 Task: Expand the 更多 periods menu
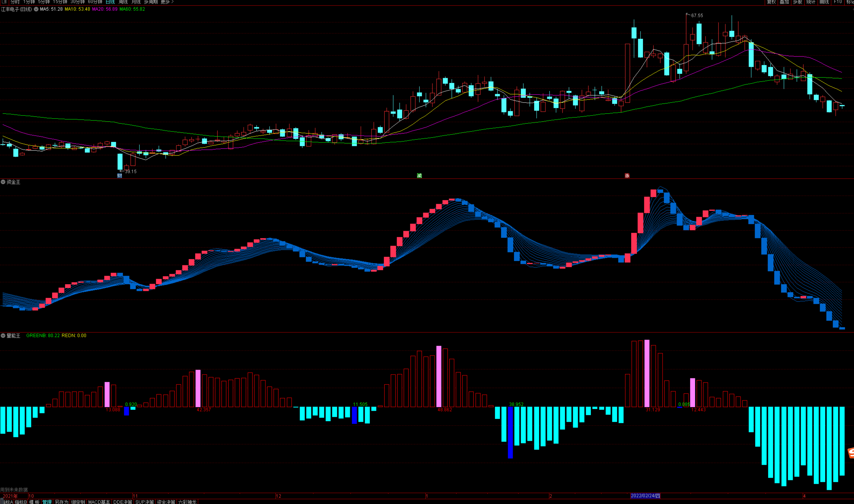(167, 2)
